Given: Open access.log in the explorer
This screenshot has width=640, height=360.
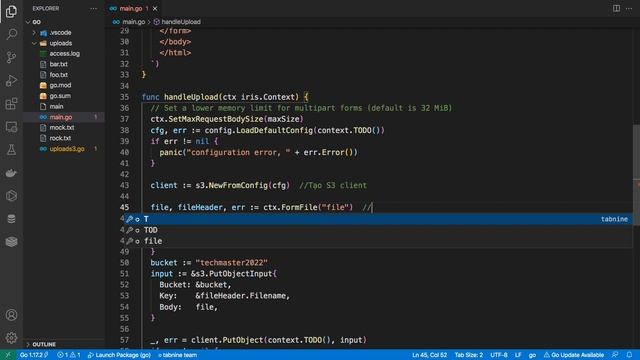Looking at the screenshot, I should (x=63, y=53).
